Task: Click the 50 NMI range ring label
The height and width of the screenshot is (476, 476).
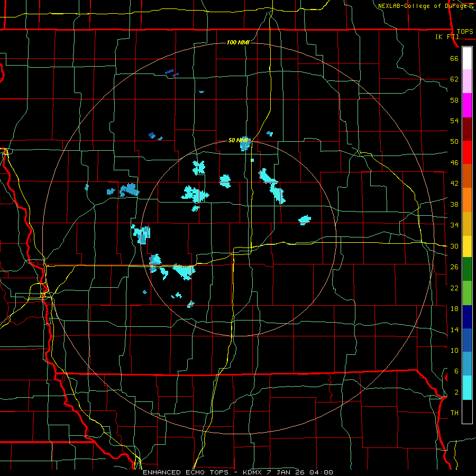Action: 237,140
